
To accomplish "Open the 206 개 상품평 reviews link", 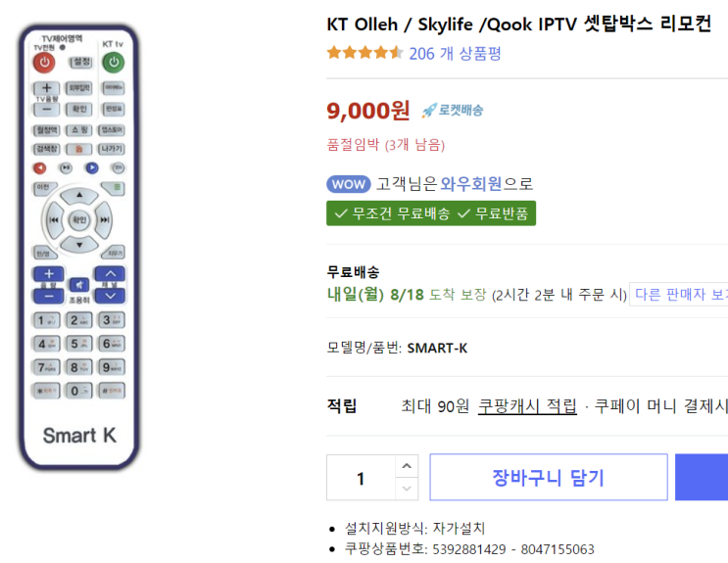I will click(455, 54).
